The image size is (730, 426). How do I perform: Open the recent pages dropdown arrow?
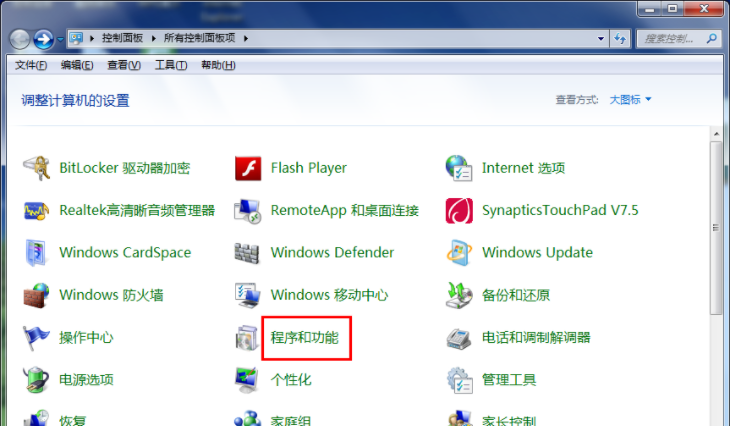(x=60, y=40)
